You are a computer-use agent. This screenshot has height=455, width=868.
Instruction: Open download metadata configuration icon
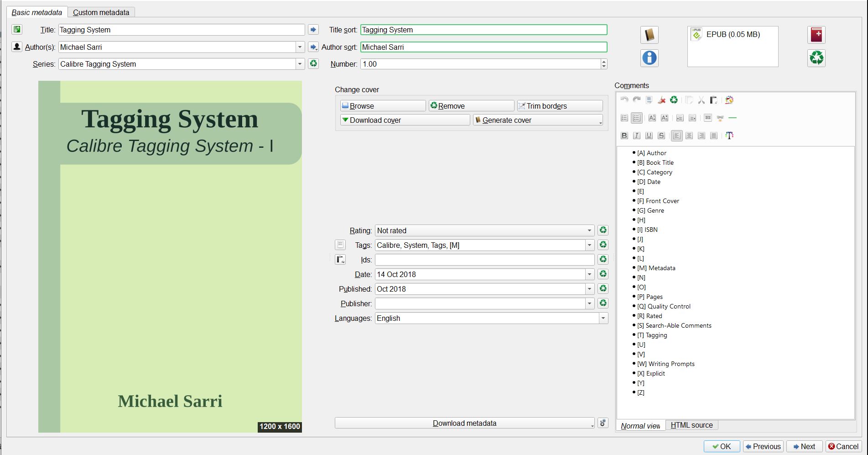603,423
